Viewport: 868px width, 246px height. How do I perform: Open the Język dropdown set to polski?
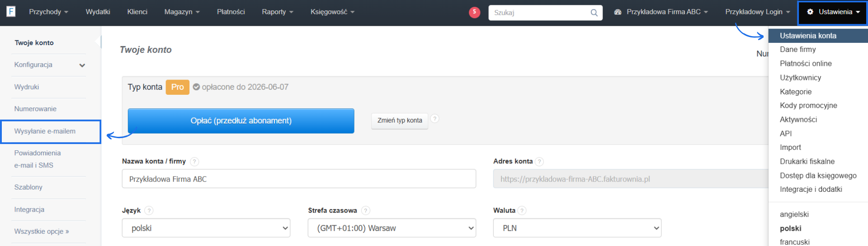tap(206, 228)
